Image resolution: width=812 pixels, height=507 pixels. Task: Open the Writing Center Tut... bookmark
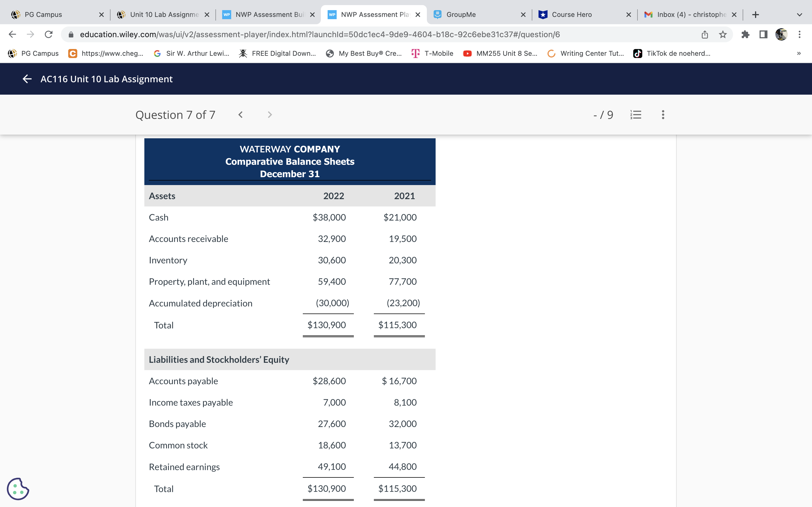point(586,54)
